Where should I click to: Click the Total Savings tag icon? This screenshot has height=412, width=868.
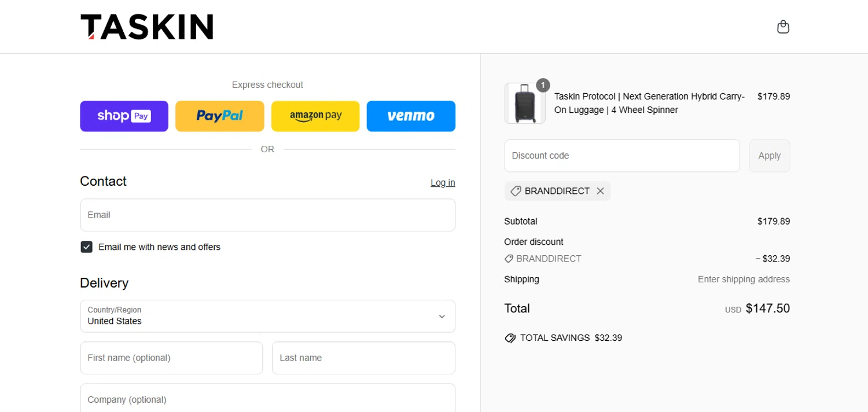pyautogui.click(x=510, y=338)
